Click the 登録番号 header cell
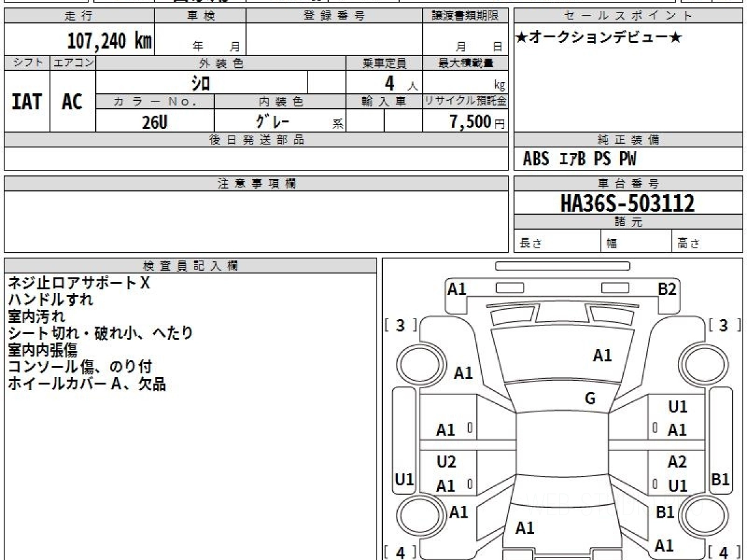This screenshot has height=560, width=747. [334, 16]
